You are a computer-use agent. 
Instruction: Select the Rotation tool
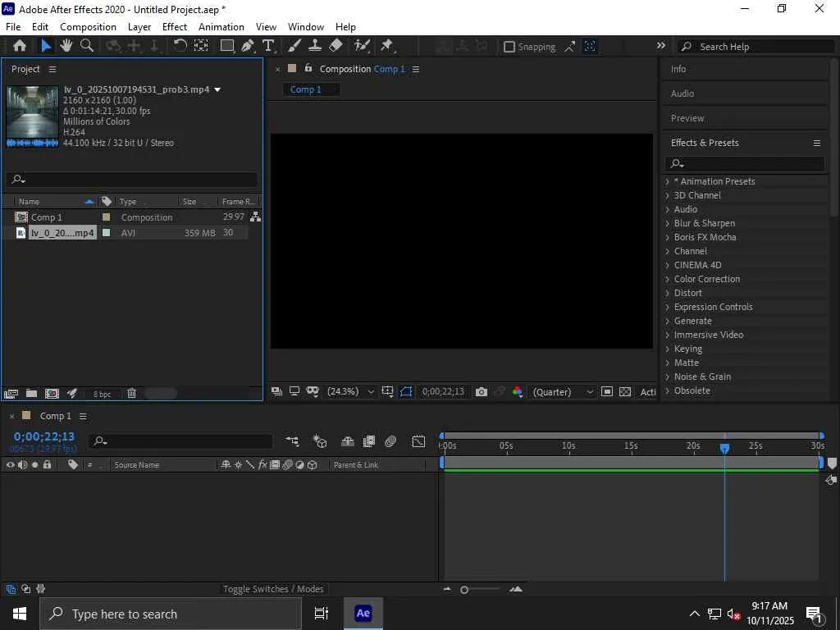180,46
